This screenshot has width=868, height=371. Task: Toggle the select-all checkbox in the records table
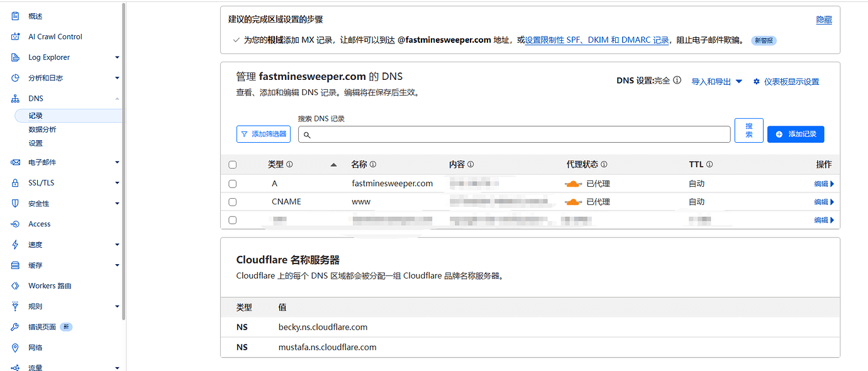coord(232,164)
